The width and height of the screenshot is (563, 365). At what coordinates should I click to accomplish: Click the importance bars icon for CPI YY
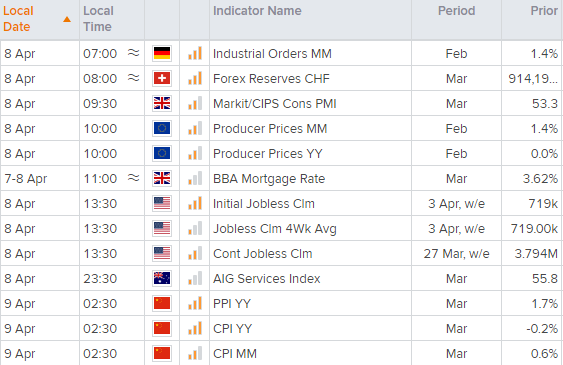pos(195,328)
